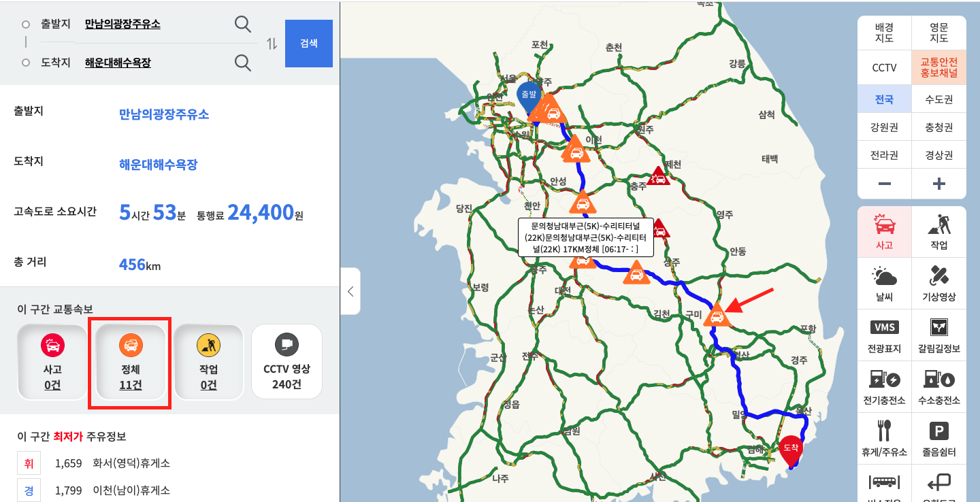Click the red 도착 map pin
This screenshot has width=980, height=502.
point(791,451)
